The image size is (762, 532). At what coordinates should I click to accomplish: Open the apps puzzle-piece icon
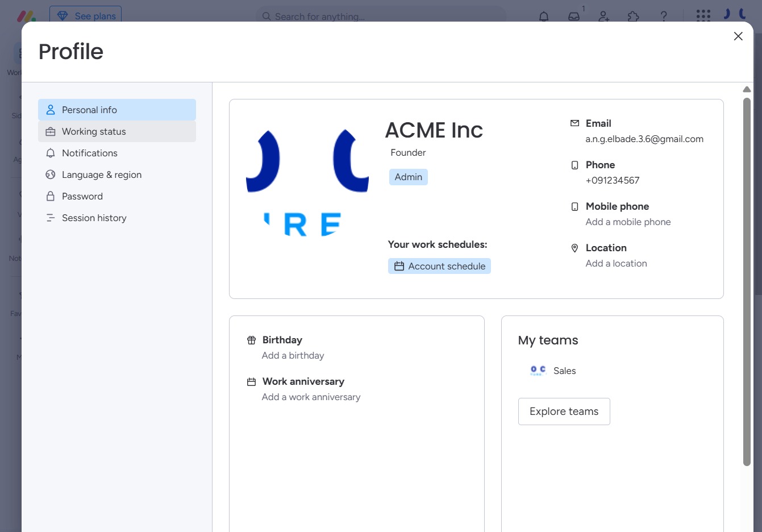(634, 16)
